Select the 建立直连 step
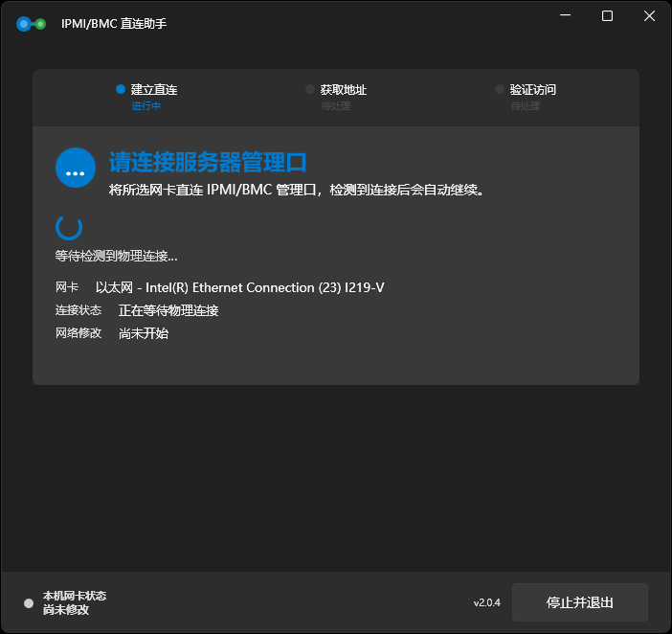Viewport: 672px width, 634px height. point(146,97)
